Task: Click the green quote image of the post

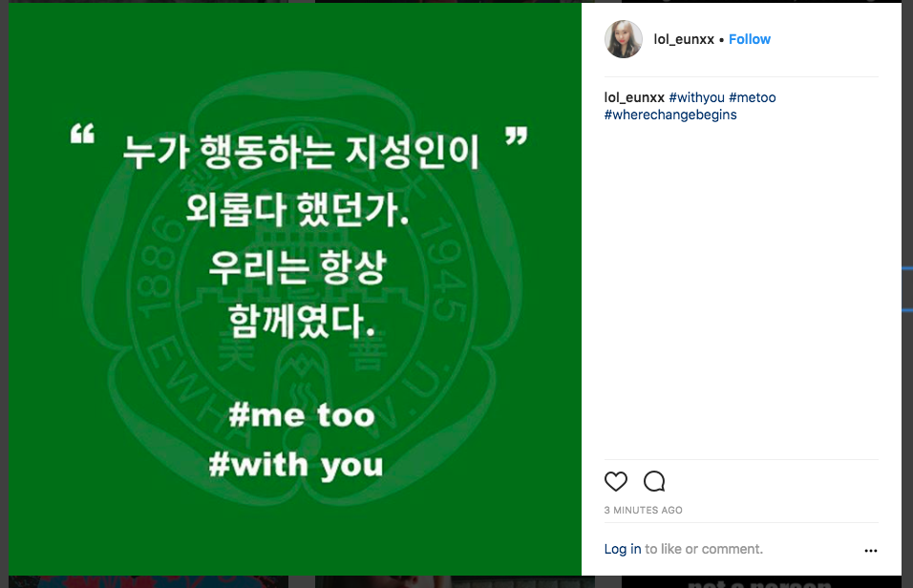Action: 296,286
